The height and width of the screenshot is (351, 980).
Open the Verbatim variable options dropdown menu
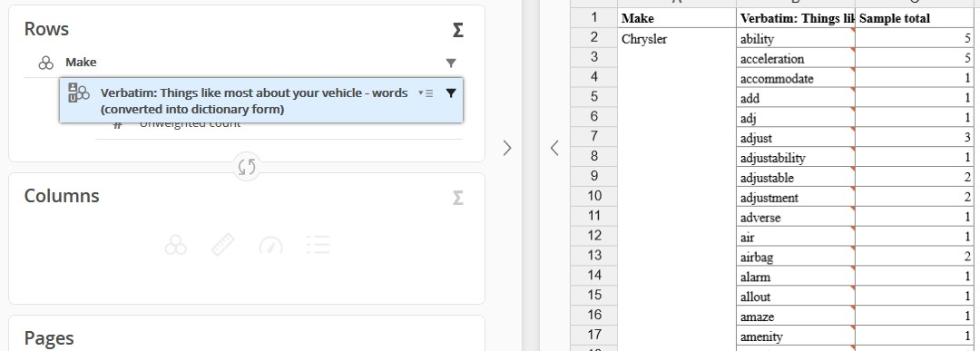(x=426, y=93)
